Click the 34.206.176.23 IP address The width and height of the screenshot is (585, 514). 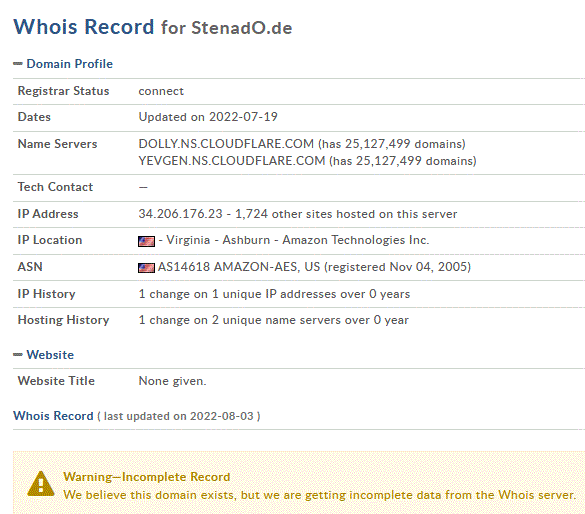(x=180, y=214)
